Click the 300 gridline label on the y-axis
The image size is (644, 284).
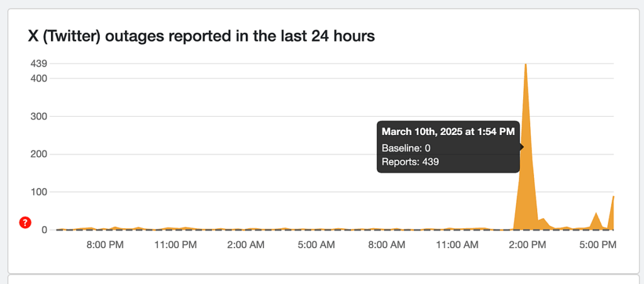pos(39,116)
